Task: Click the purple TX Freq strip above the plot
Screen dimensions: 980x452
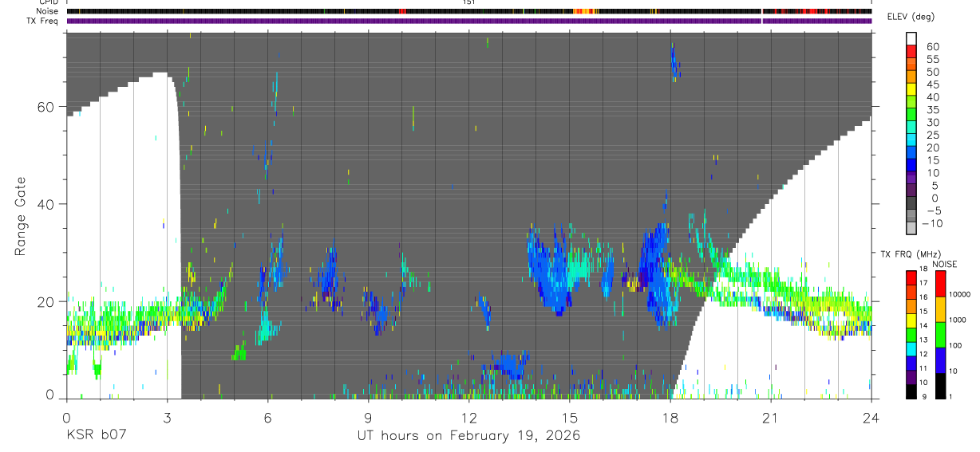Action: 468,21
